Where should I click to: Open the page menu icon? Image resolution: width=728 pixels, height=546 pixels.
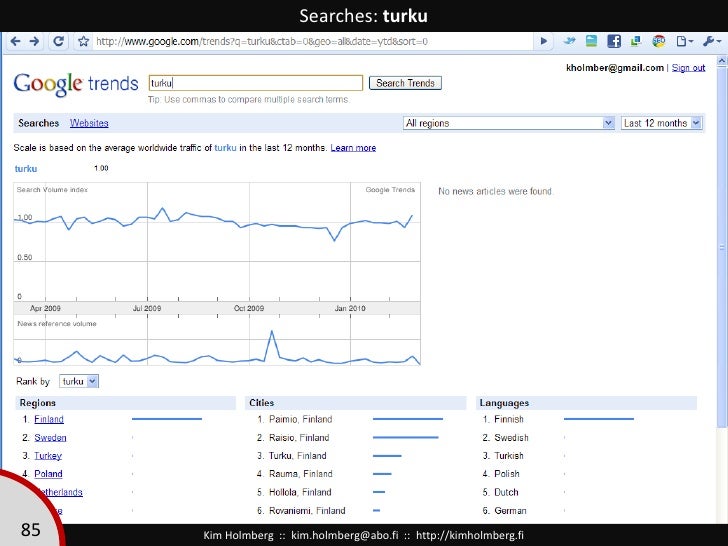[684, 41]
